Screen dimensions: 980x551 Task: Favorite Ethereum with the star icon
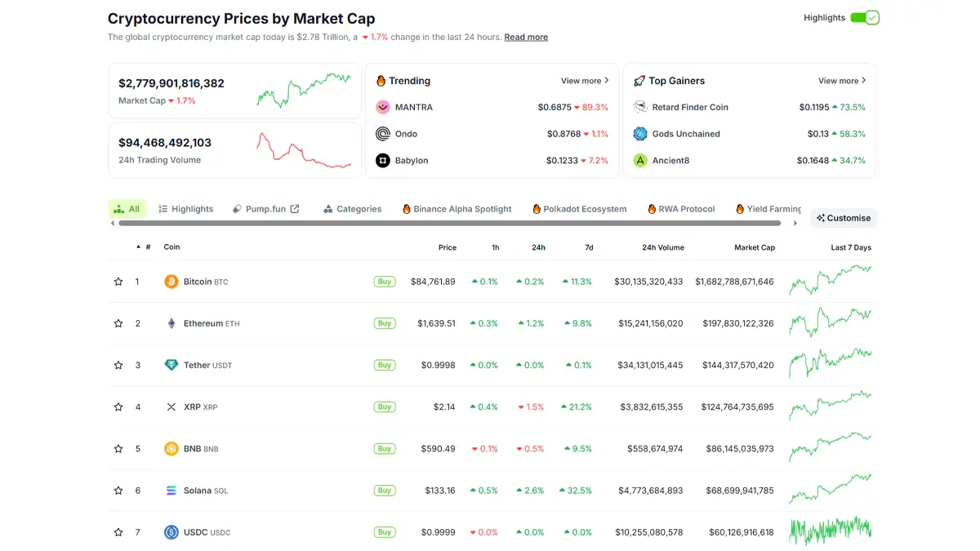click(118, 323)
